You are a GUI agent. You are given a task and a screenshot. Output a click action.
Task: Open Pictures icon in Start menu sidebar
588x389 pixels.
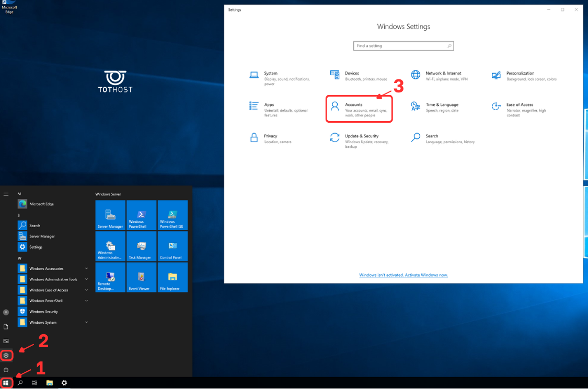(x=6, y=341)
